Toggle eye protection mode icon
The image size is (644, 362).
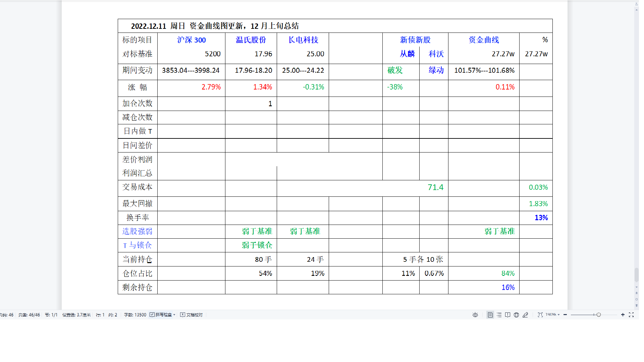(x=475, y=315)
